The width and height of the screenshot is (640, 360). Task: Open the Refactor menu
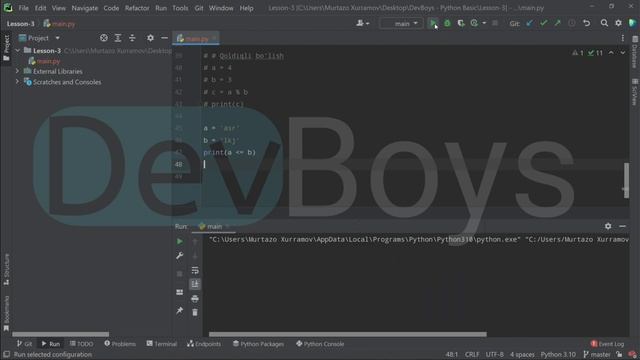[137, 8]
